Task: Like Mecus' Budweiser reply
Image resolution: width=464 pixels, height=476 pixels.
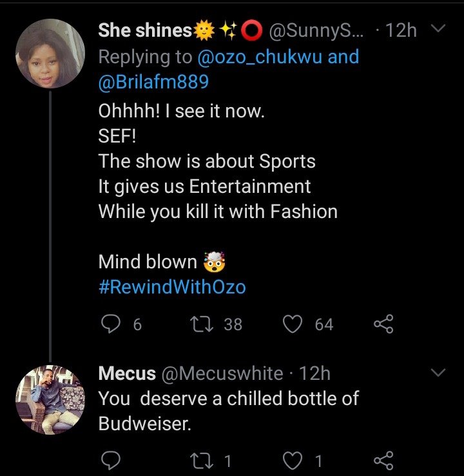Action: click(x=294, y=460)
